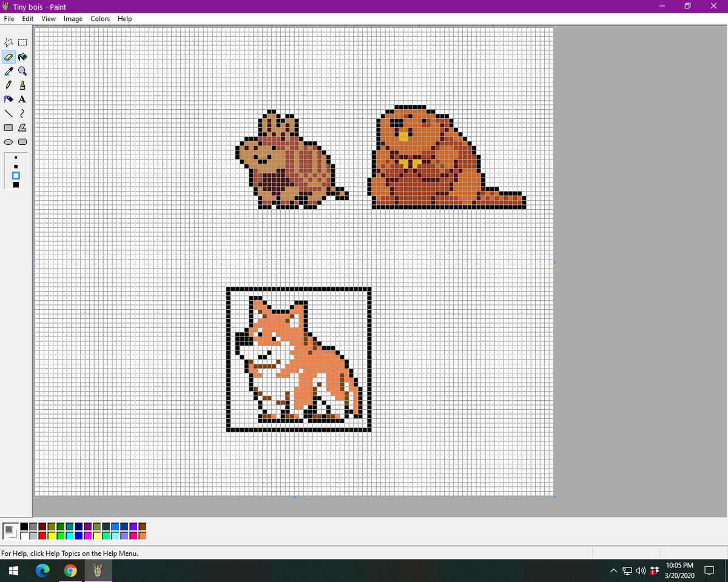
Task: Select the Pencil tool
Action: click(8, 85)
